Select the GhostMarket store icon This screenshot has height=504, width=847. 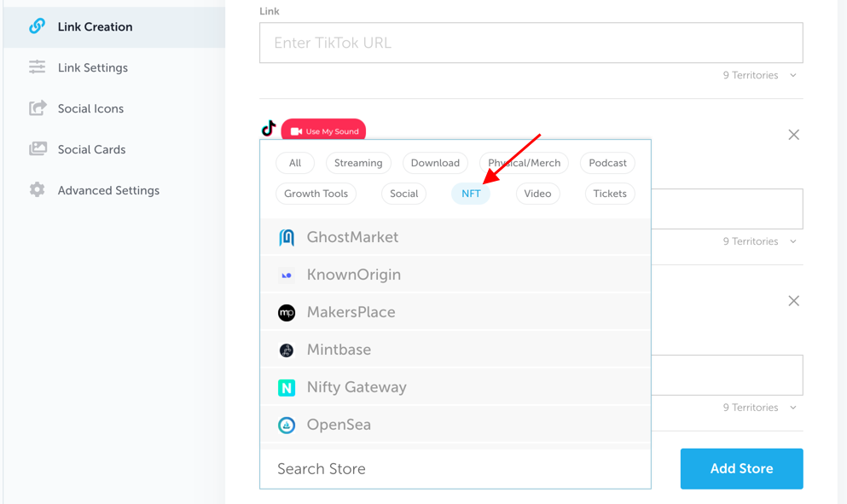pos(287,237)
